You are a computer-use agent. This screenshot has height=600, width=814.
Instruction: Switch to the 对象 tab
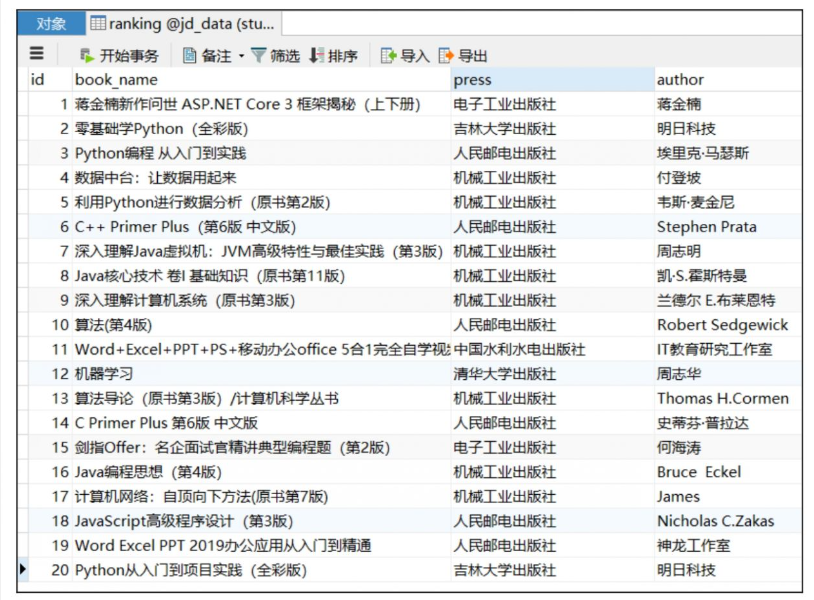51,23
